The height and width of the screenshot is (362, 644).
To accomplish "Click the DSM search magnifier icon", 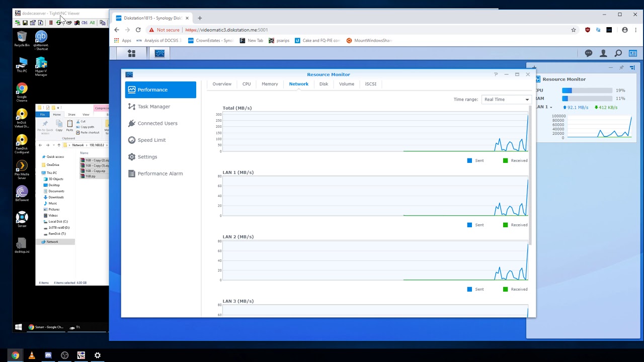I will pyautogui.click(x=618, y=53).
